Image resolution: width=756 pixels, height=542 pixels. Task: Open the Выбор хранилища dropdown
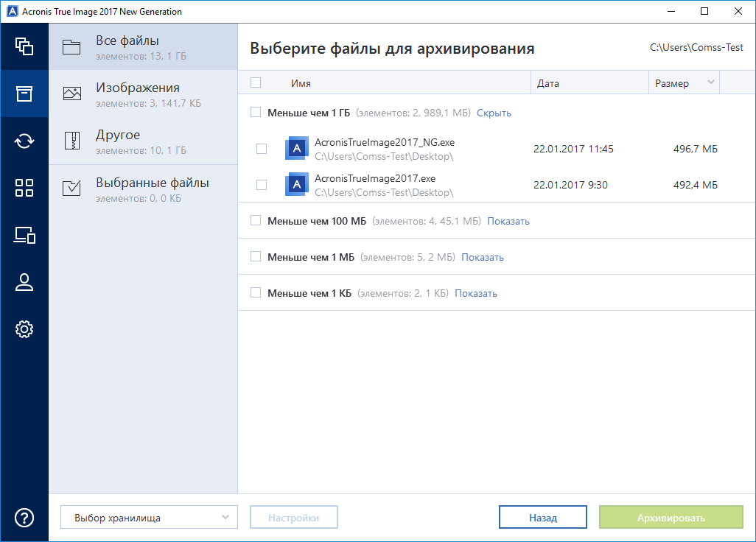pos(149,517)
